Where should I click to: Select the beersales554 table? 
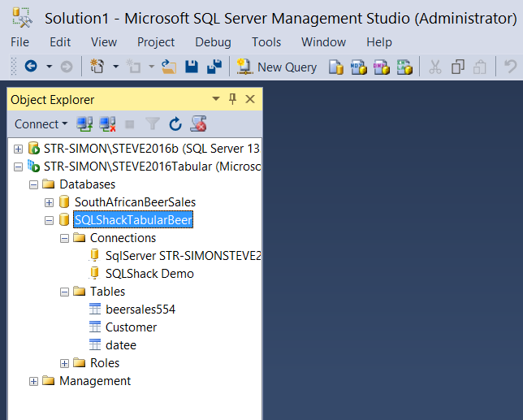tap(140, 310)
